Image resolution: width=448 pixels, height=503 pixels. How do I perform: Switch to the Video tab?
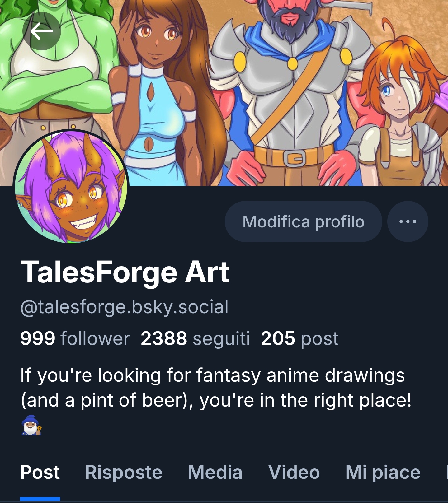294,472
